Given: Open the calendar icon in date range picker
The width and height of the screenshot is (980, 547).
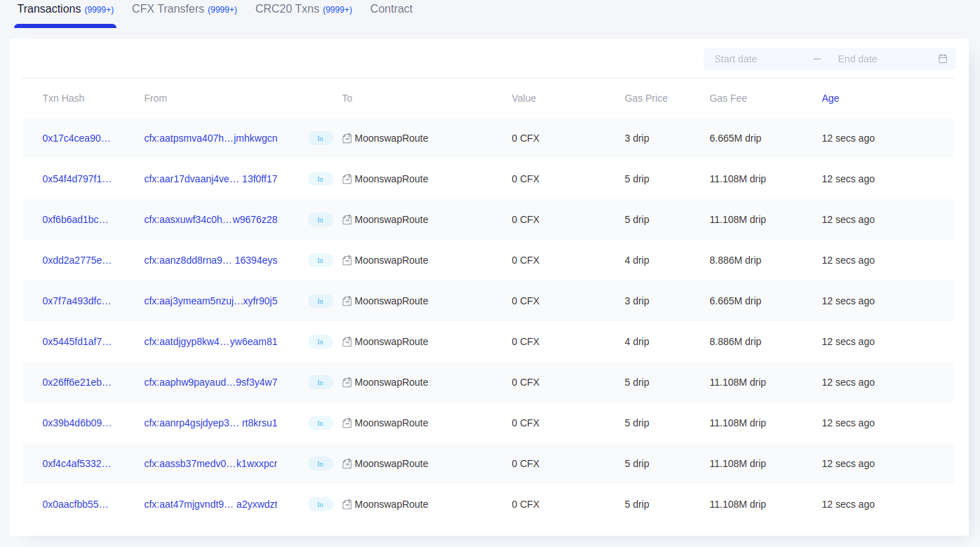Looking at the screenshot, I should pyautogui.click(x=943, y=59).
